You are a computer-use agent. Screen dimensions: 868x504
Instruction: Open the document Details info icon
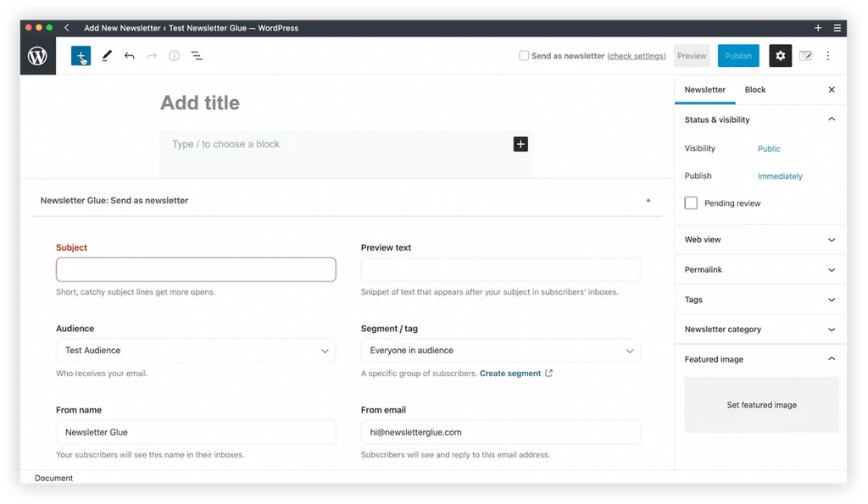click(x=174, y=56)
